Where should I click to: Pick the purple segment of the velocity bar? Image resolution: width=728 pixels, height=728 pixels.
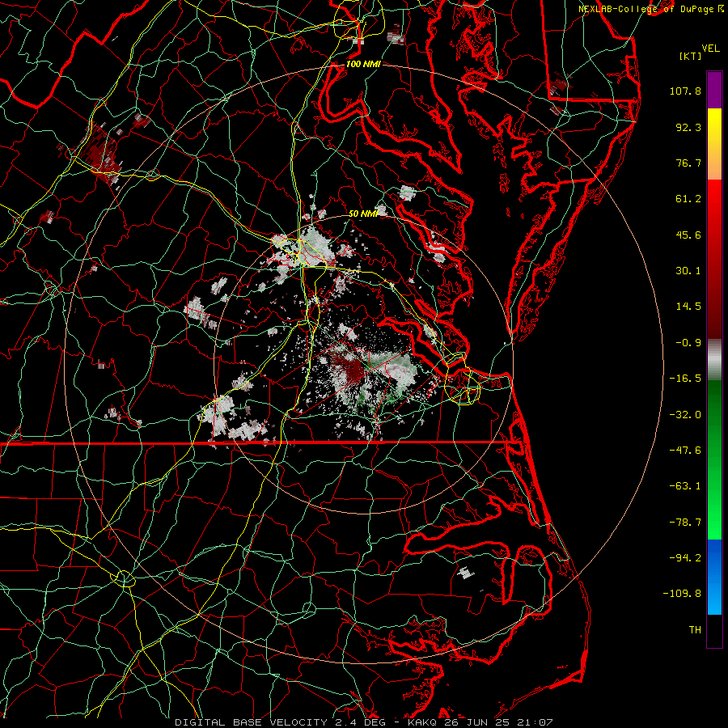point(714,90)
